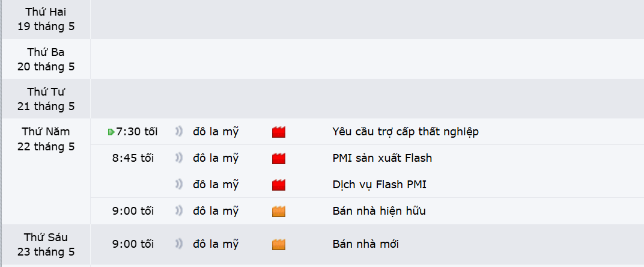
Task: Select the Thứ Sáu 23 tháng 5 date cell
Action: pyautogui.click(x=46, y=244)
